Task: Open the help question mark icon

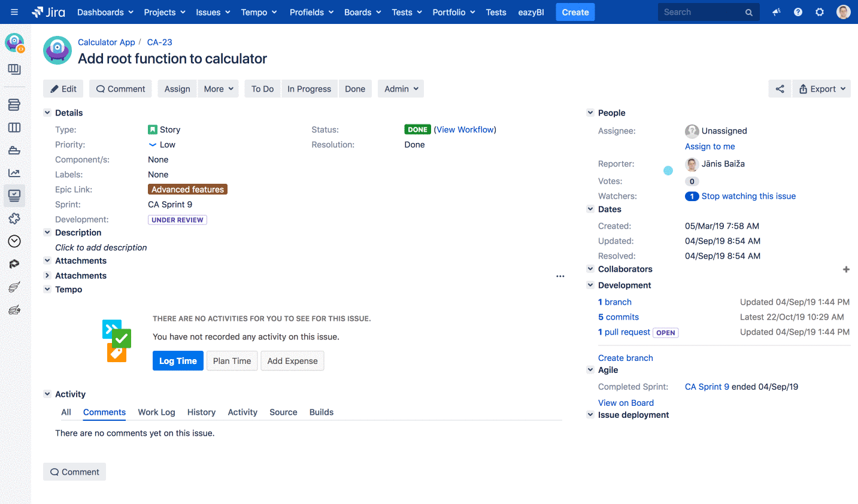Action: (x=798, y=12)
